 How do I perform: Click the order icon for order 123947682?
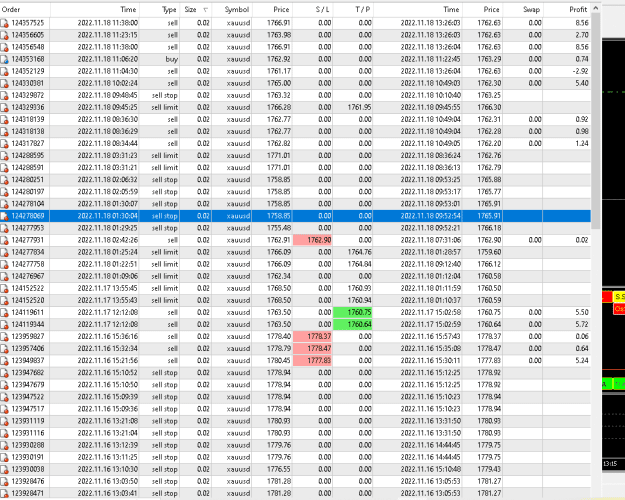(4, 373)
